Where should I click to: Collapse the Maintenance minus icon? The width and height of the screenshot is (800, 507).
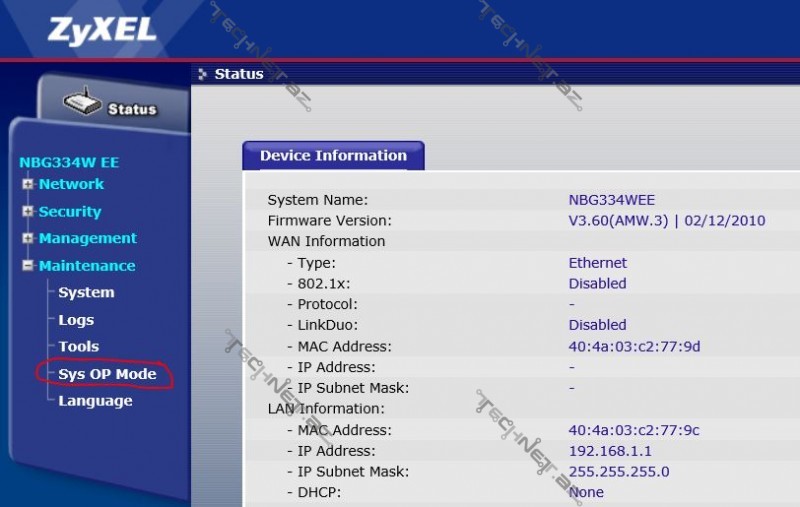click(28, 265)
